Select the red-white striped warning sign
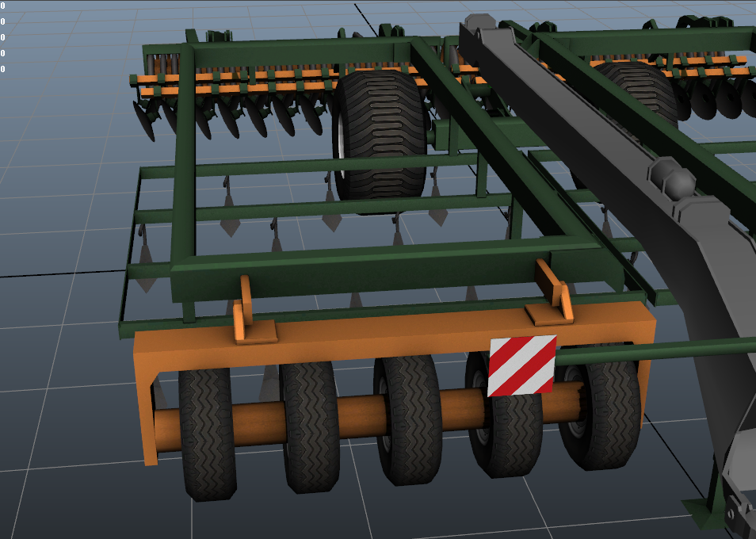The height and width of the screenshot is (539, 756). (522, 366)
